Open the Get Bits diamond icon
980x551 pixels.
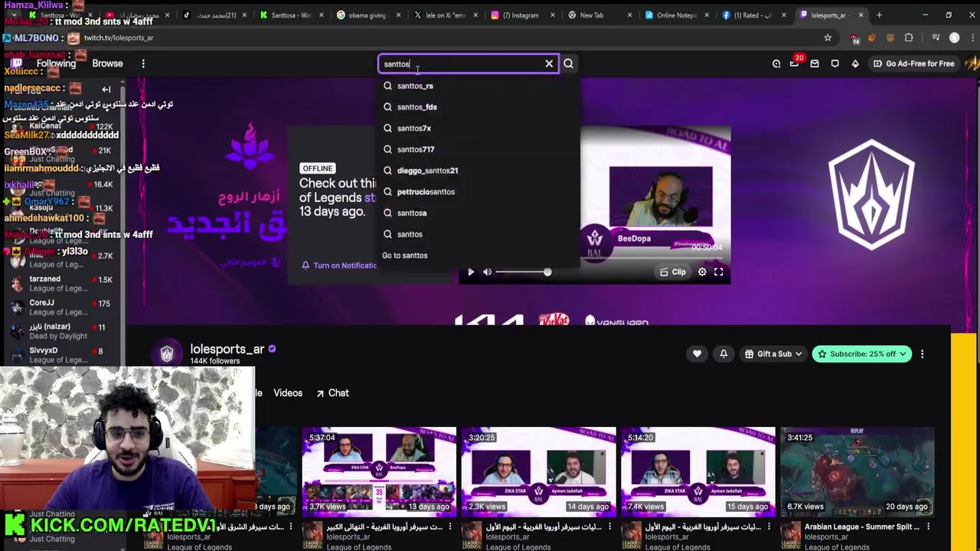855,64
